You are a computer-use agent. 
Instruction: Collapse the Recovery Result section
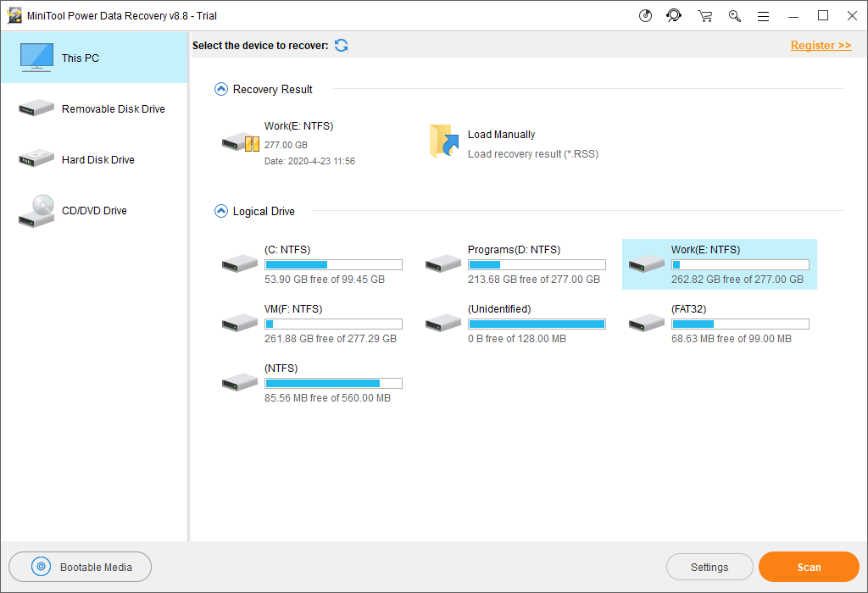click(221, 89)
